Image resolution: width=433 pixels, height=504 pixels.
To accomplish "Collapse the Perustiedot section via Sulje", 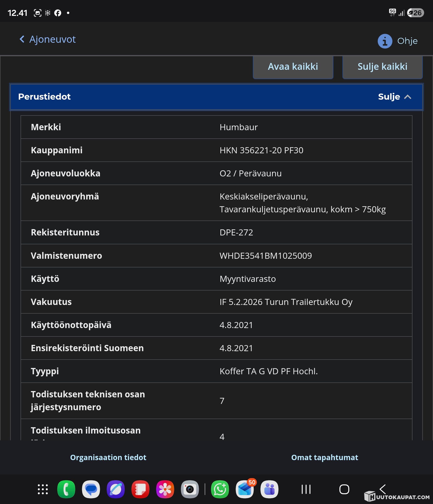I will coord(394,97).
